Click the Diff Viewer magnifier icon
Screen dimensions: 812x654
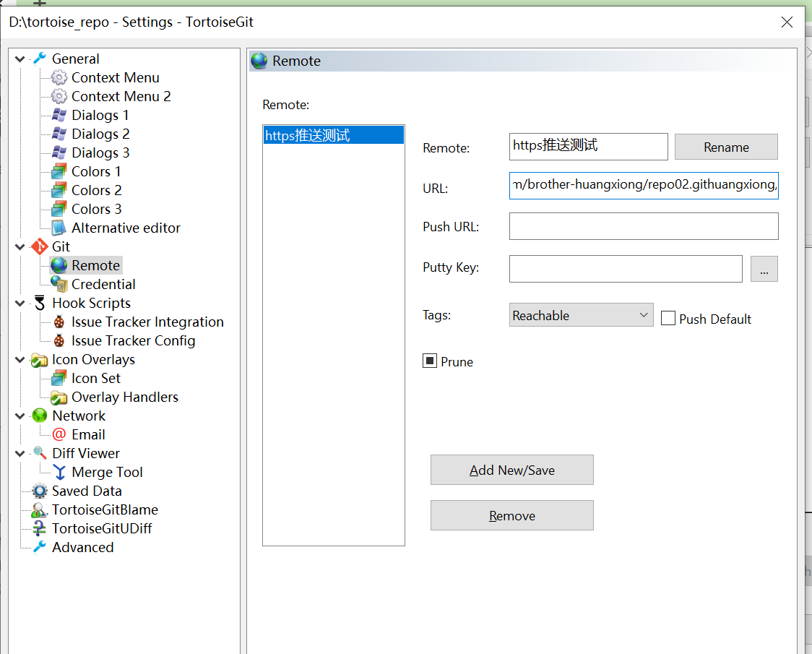click(x=40, y=453)
